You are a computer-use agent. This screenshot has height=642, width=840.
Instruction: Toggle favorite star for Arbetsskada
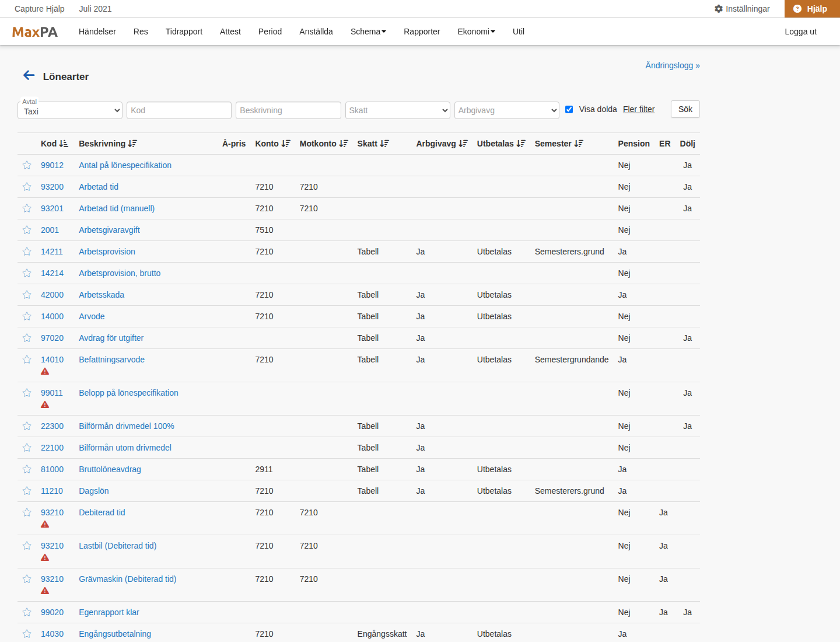pos(27,295)
